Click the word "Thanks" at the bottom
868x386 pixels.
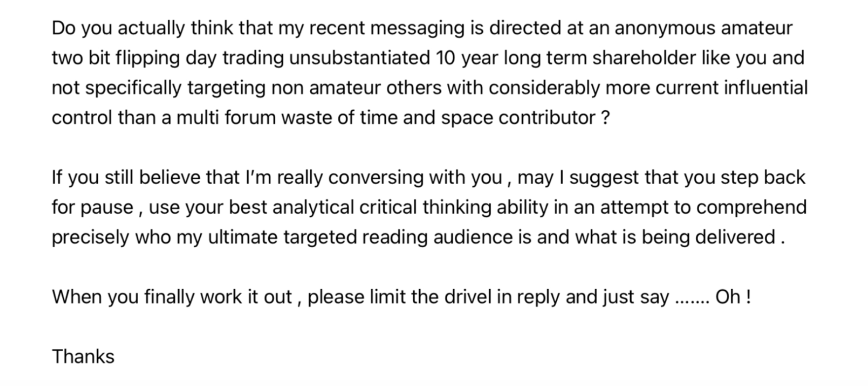click(83, 357)
